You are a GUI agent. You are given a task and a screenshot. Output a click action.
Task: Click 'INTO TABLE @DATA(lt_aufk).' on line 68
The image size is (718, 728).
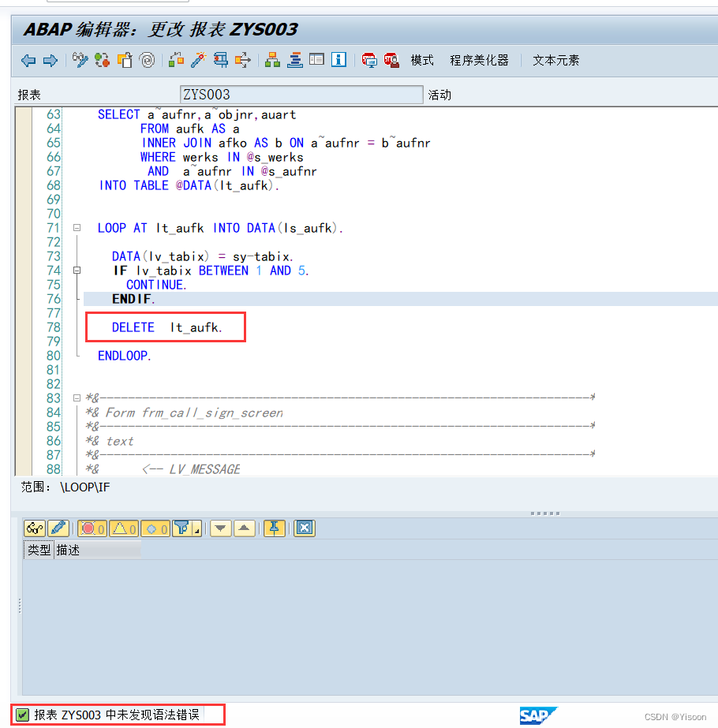(x=189, y=185)
